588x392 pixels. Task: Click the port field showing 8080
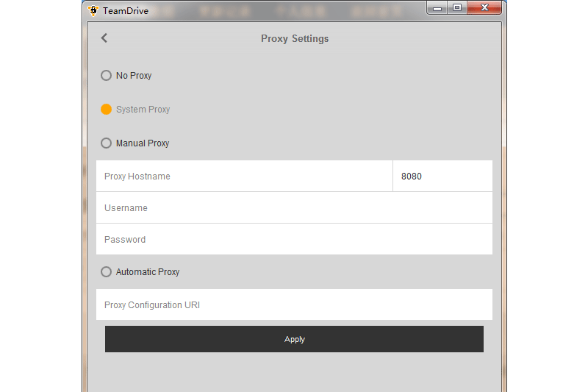point(443,176)
